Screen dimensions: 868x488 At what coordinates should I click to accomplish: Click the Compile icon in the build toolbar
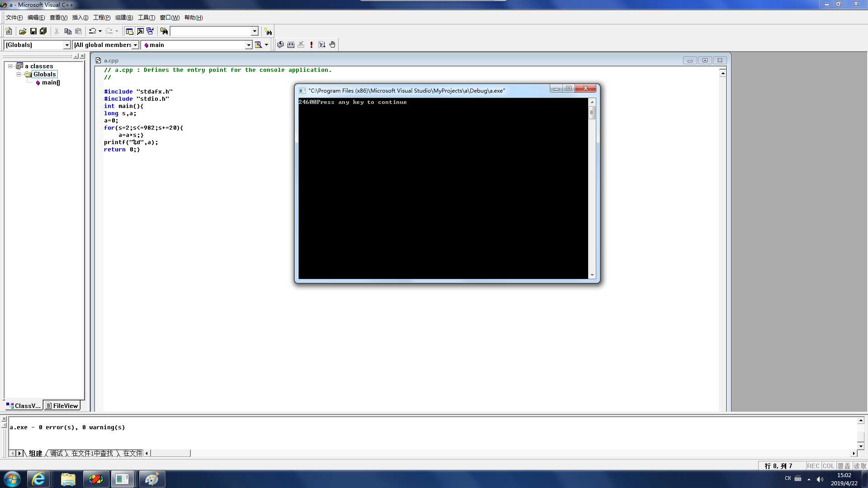click(280, 45)
